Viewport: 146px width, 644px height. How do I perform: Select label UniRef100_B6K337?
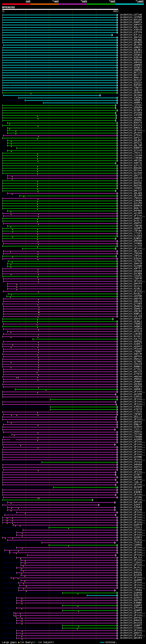tap(131, 191)
